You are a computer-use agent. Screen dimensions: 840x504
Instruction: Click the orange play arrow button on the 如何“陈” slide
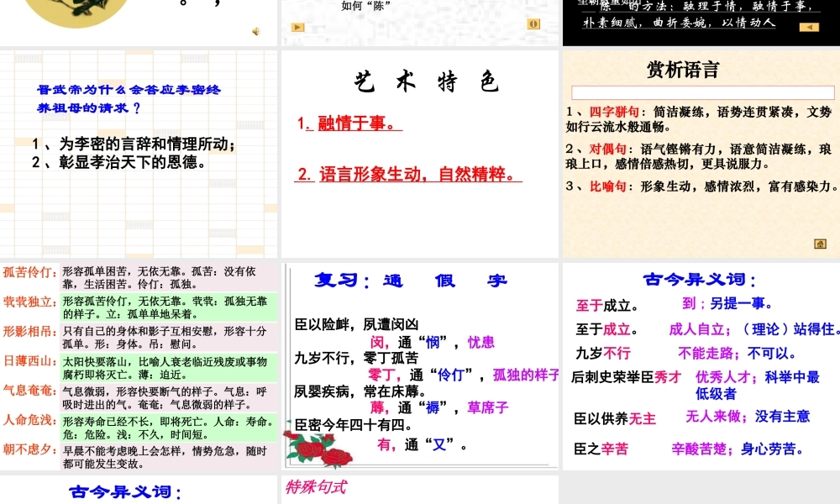(298, 28)
